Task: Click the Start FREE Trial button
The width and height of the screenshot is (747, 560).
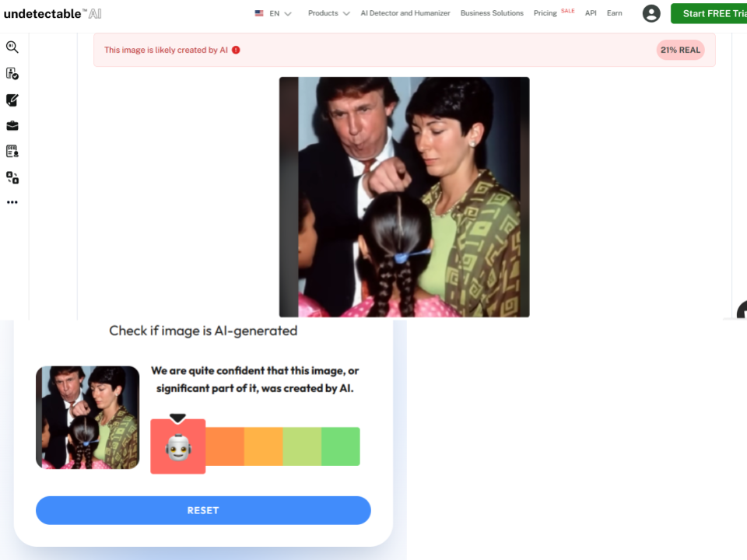Action: [709, 13]
